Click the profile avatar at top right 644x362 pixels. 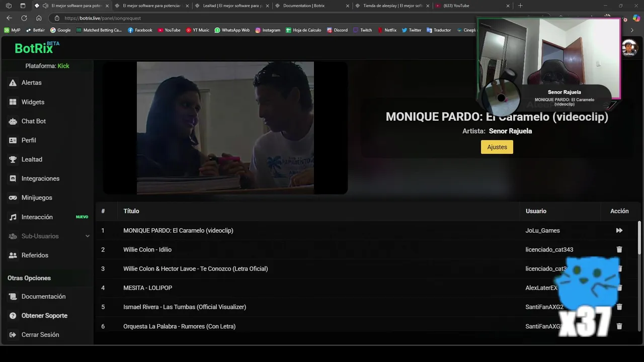(629, 48)
